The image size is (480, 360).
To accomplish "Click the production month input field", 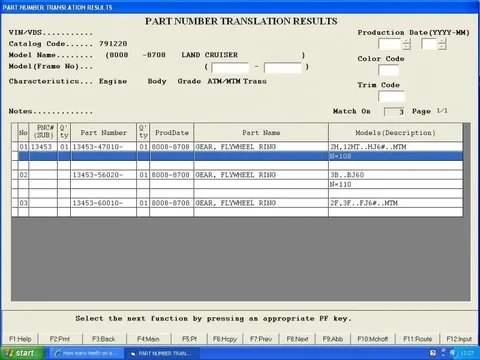I will pyautogui.click(x=429, y=44).
